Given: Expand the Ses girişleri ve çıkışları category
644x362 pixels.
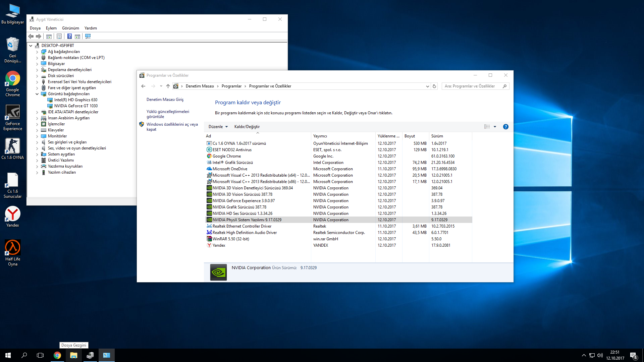Looking at the screenshot, I should pyautogui.click(x=38, y=142).
